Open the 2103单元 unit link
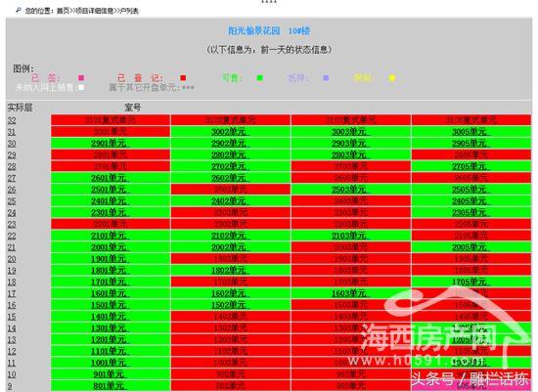The width and height of the screenshot is (538, 392). point(350,236)
